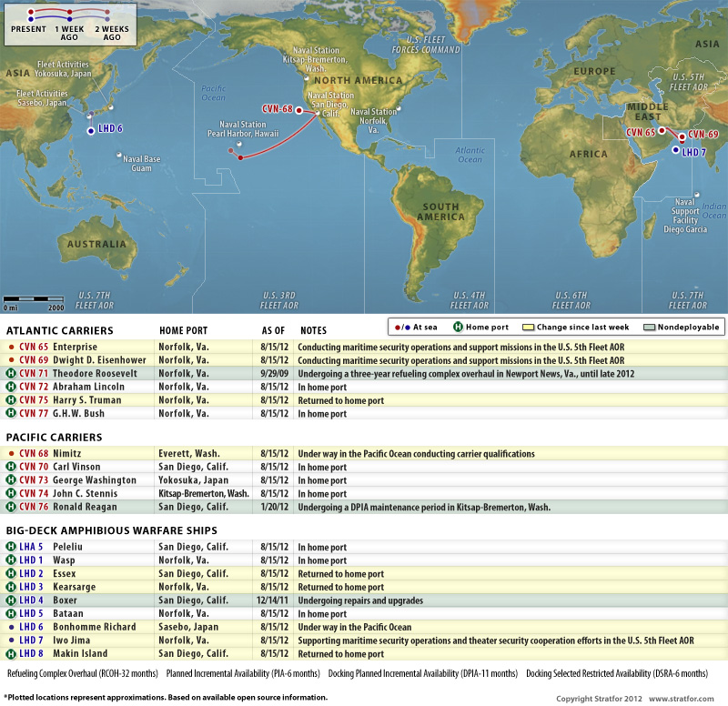
Task: Click the Kitsap-Bremerton, Wash. home port cell
Action: [204, 493]
